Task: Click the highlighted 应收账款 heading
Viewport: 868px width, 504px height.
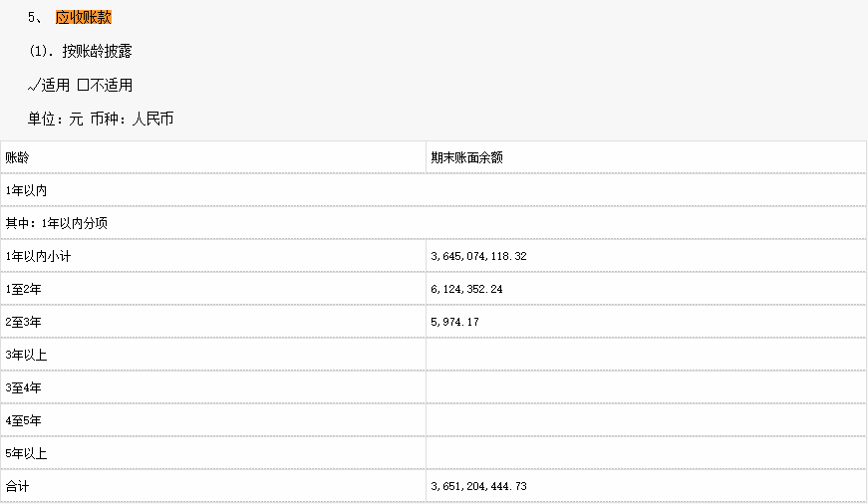Action: tap(84, 18)
